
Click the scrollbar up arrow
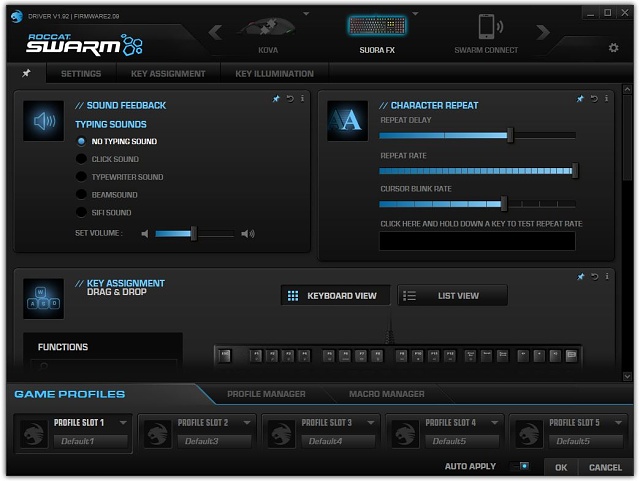[x=627, y=89]
